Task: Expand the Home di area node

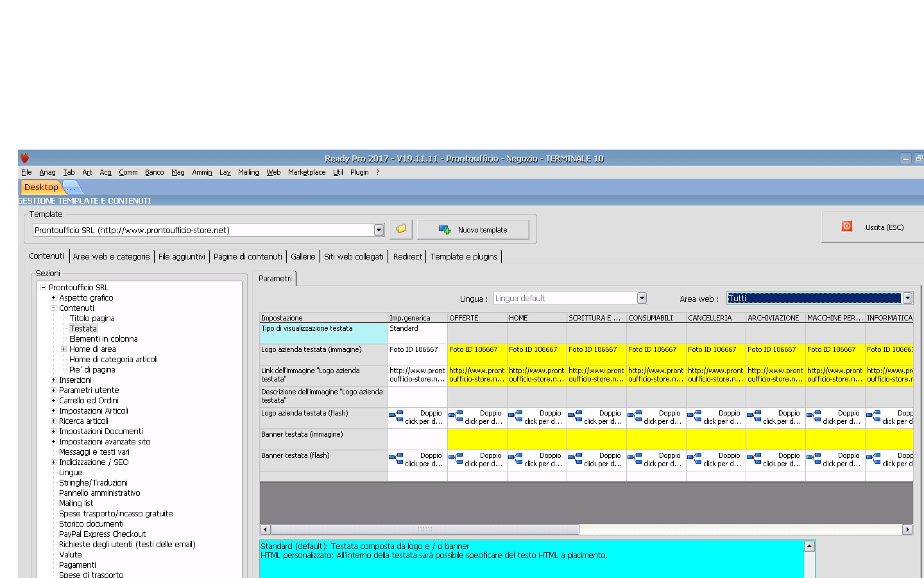Action: coord(64,349)
